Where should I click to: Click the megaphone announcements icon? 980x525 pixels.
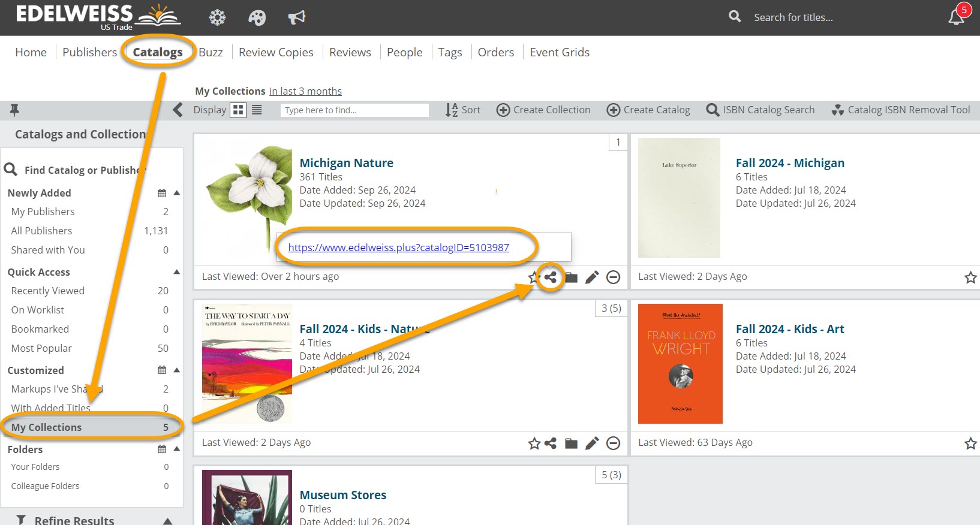(297, 17)
